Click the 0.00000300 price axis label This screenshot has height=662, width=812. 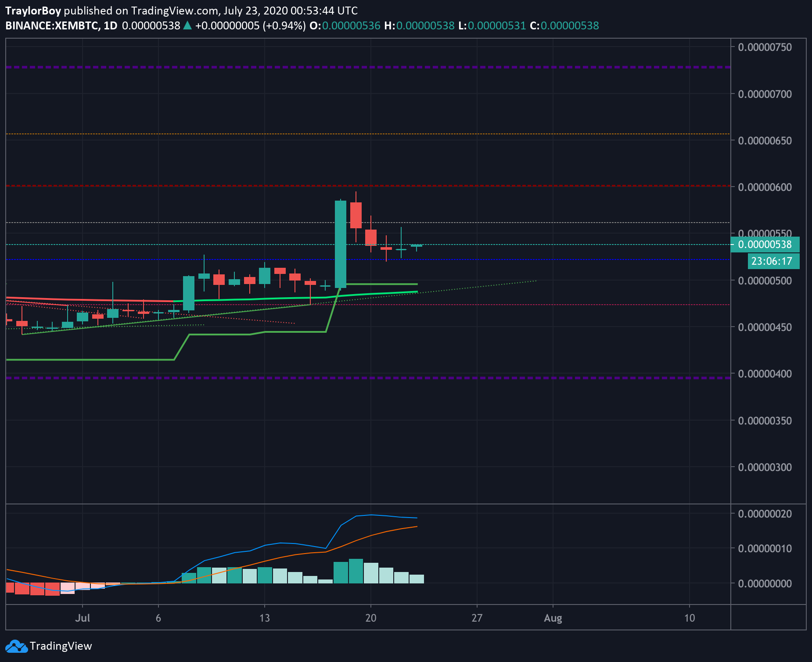765,467
